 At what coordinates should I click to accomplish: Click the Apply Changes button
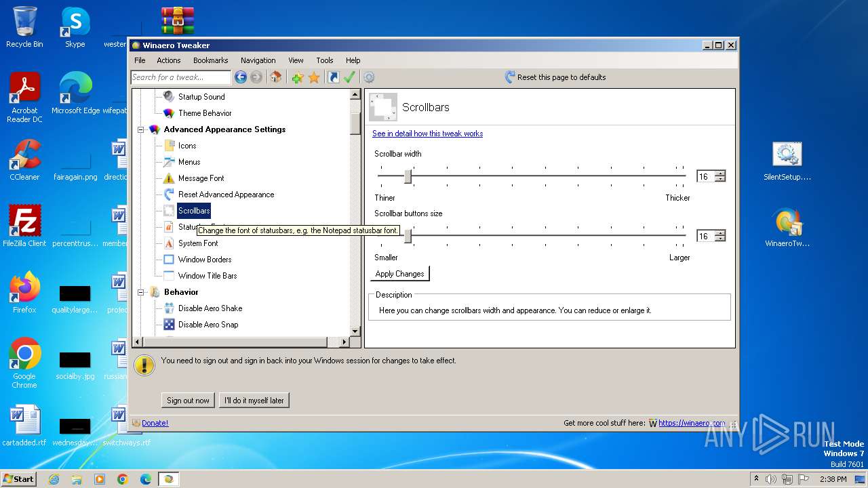pos(399,274)
